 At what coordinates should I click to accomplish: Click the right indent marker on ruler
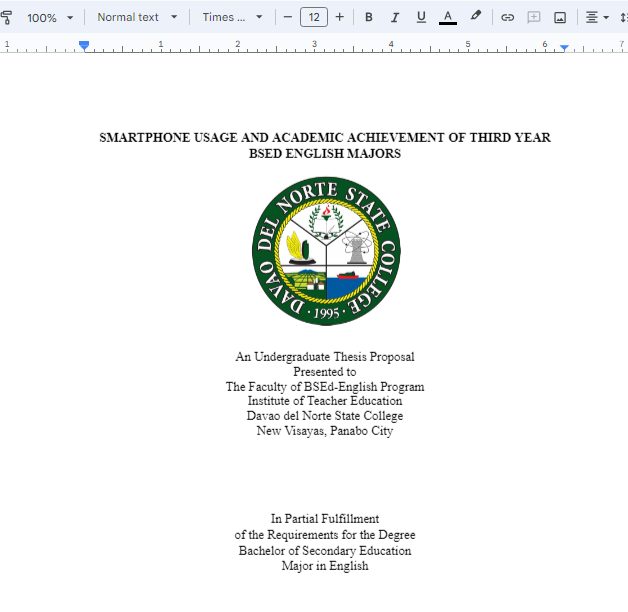564,48
